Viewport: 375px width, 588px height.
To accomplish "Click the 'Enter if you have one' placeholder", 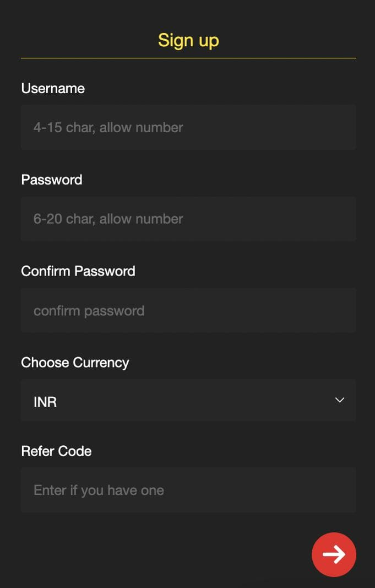I will point(99,490).
